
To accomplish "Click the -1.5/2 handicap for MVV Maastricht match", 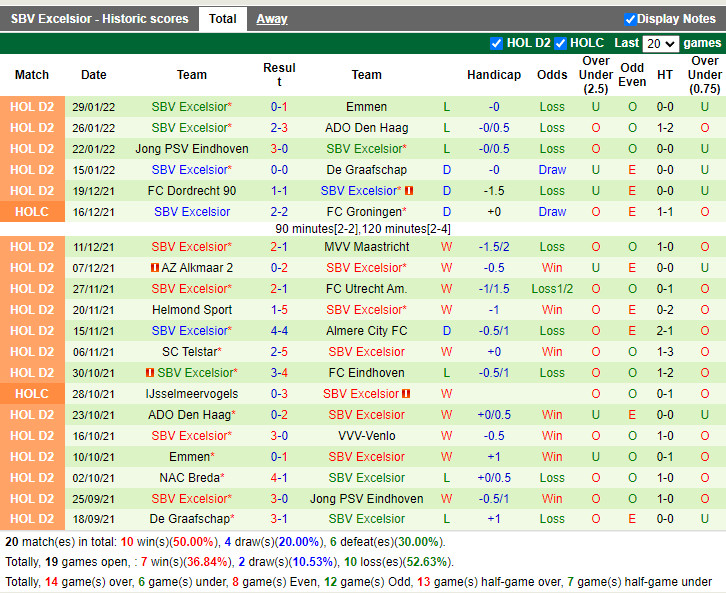I will coord(494,247).
